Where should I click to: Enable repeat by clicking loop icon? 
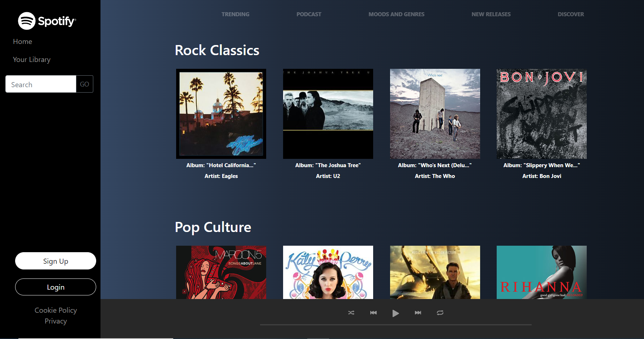point(440,313)
